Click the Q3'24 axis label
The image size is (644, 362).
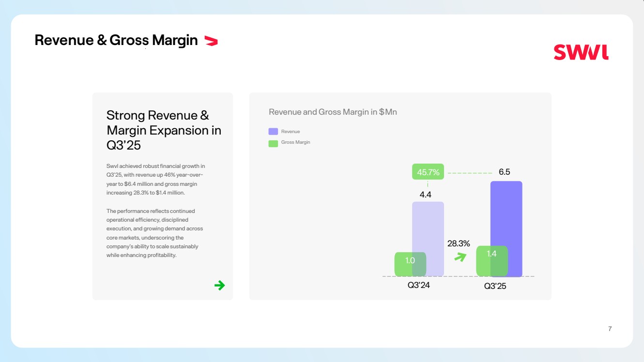pyautogui.click(x=418, y=285)
